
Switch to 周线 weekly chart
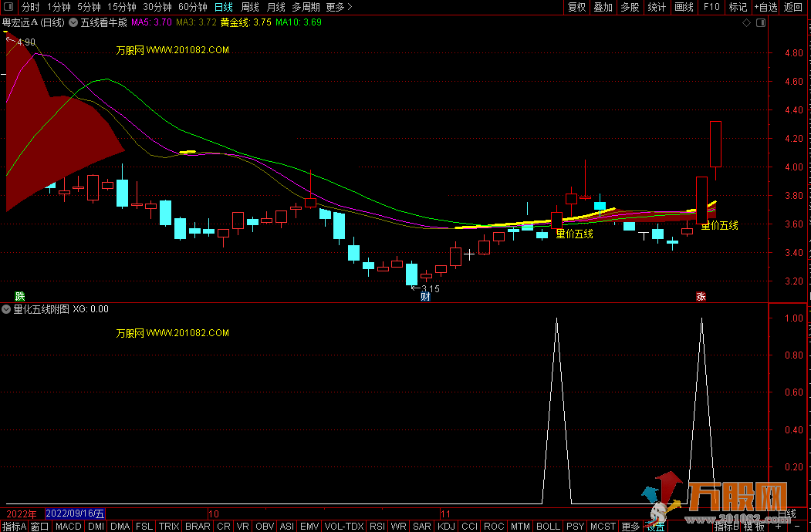[250, 7]
